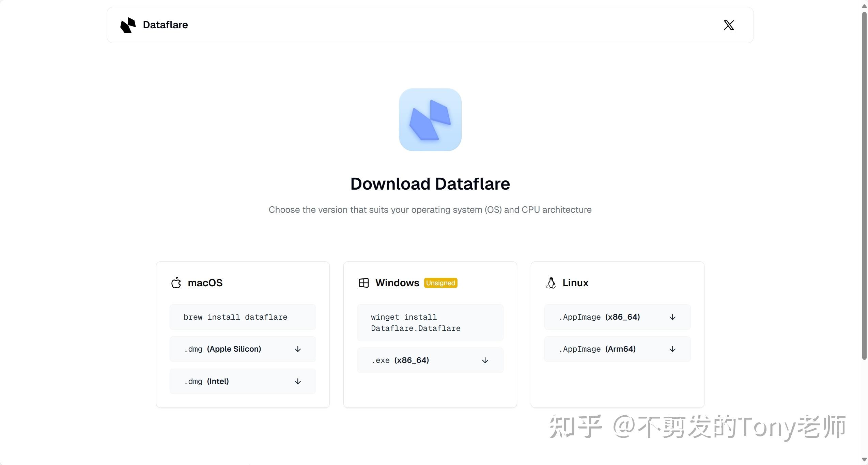Viewport: 868px width, 465px height.
Task: Click the winget install Dataflare.Dataflare command
Action: tap(416, 323)
